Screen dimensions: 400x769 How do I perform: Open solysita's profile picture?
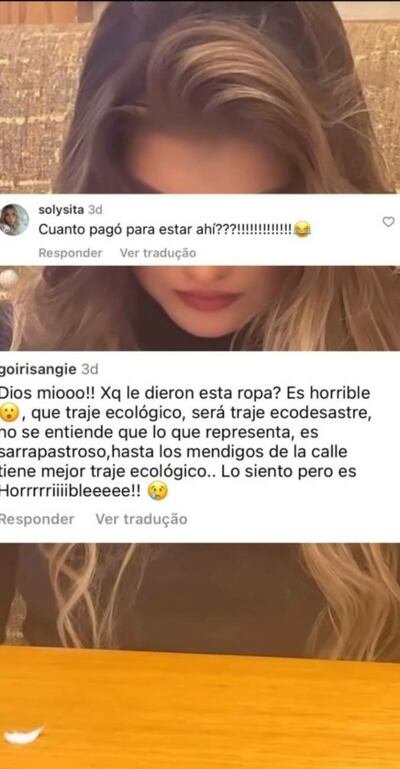[14, 220]
